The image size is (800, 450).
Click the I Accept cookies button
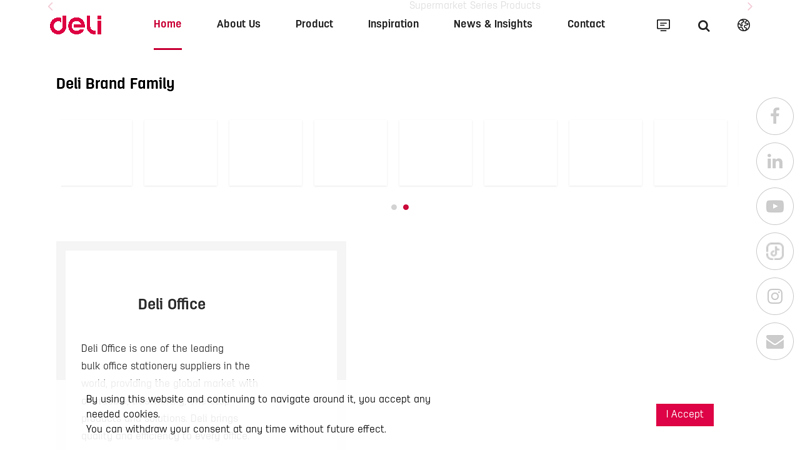pyautogui.click(x=685, y=415)
